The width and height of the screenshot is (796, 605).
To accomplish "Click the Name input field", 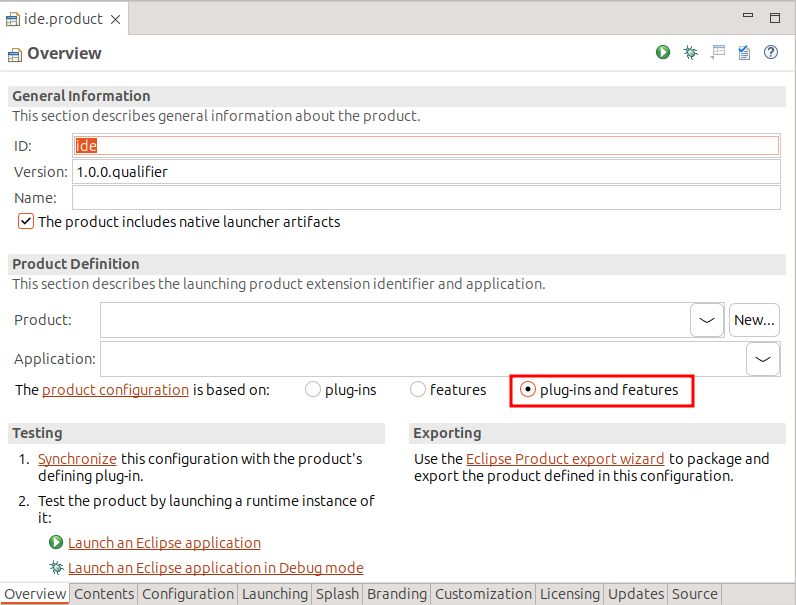I will tap(426, 197).
